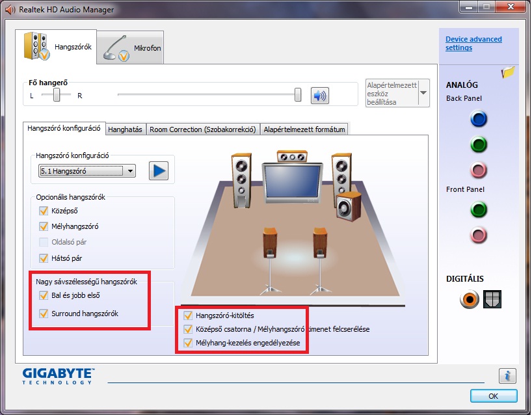This screenshot has height=415, width=532.
Task: Open Device advanced settings link
Action: [x=473, y=44]
